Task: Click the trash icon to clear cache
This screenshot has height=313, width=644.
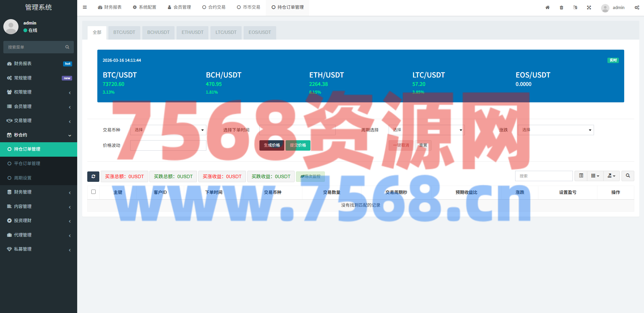Action: (x=561, y=7)
